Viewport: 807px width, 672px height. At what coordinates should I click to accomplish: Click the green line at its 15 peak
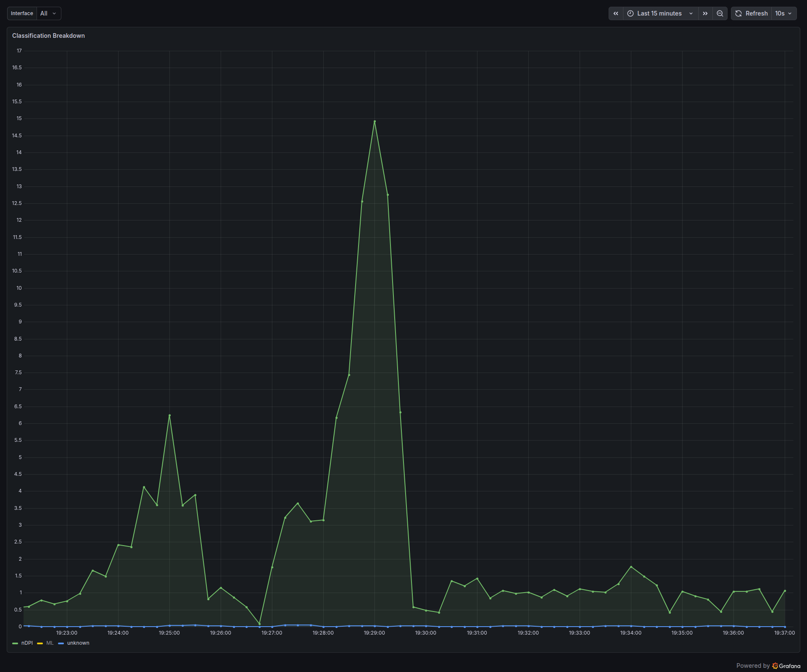pyautogui.click(x=374, y=121)
